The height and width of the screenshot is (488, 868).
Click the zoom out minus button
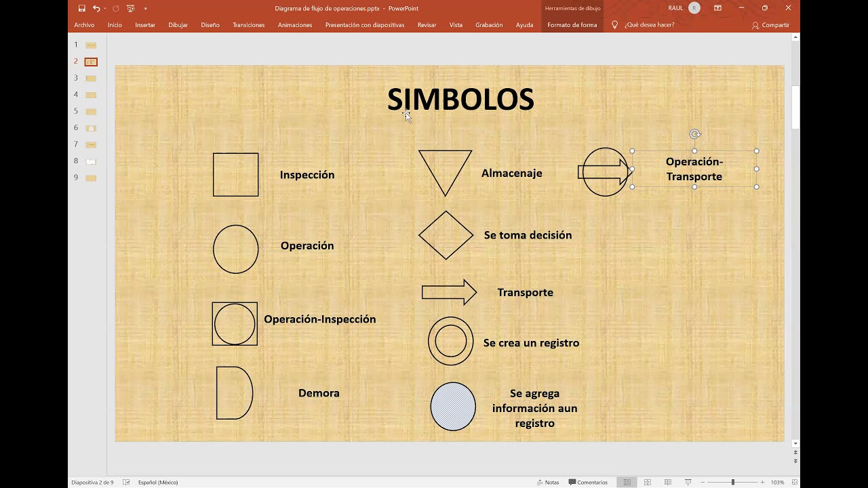pyautogui.click(x=703, y=483)
